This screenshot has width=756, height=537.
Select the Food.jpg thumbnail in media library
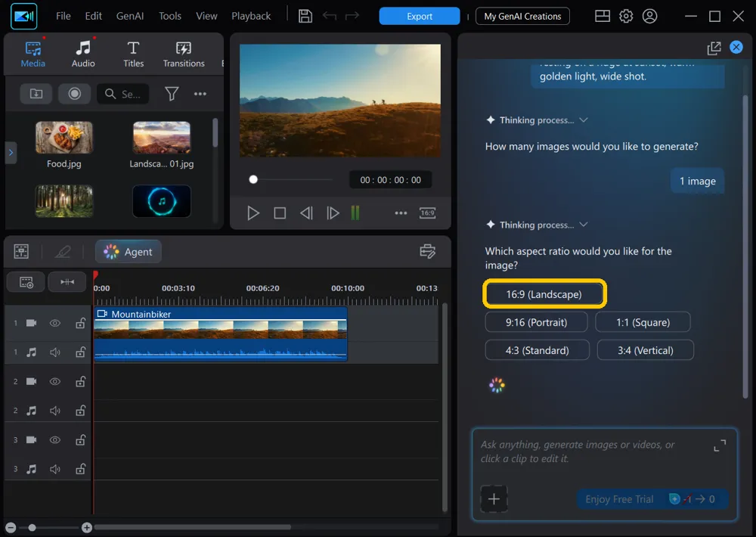(64, 138)
